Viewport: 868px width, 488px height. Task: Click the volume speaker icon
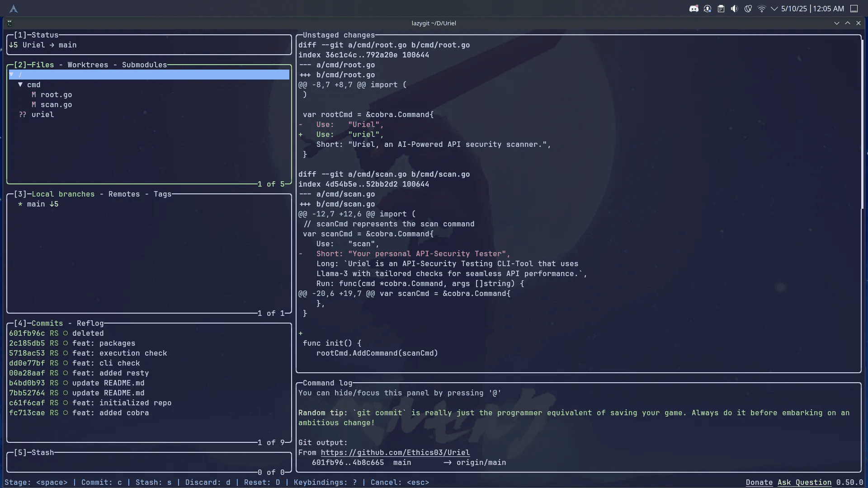[x=735, y=9]
